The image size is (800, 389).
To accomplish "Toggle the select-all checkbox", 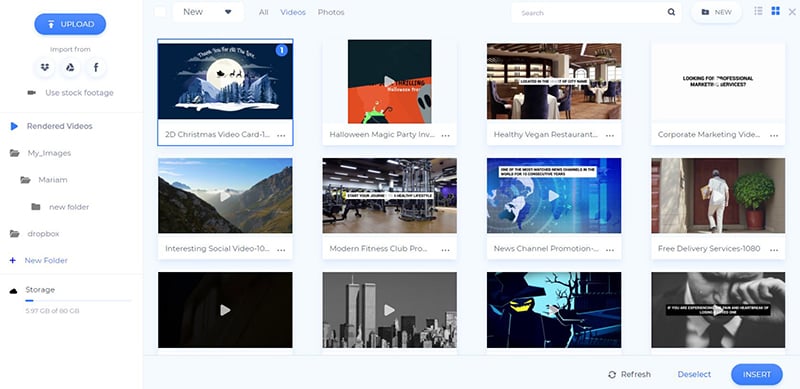I will (x=160, y=12).
